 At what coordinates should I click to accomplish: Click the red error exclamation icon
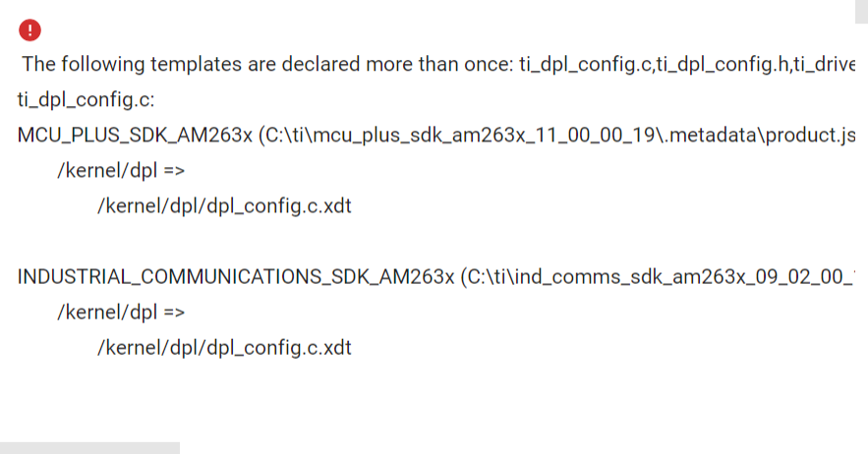point(29,29)
